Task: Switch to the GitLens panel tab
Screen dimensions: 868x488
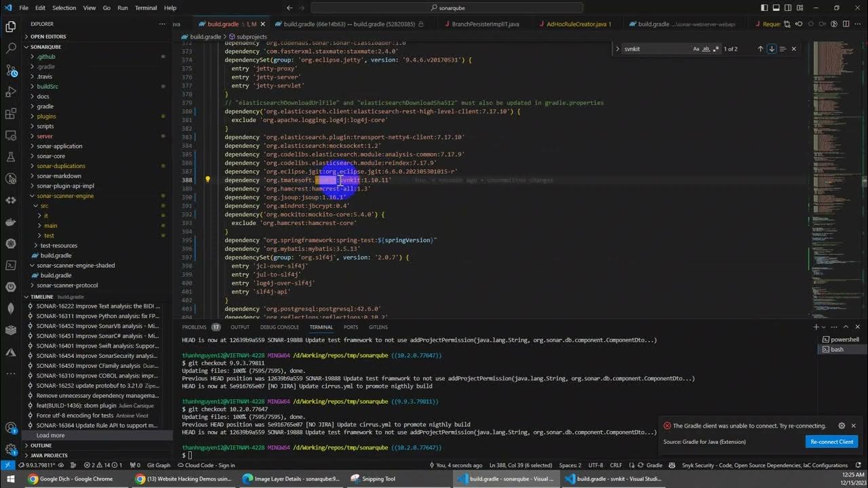Action: 378,327
